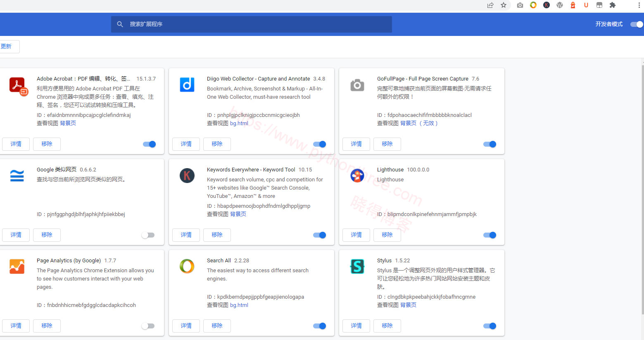Image resolution: width=644 pixels, height=340 pixels.
Task: Disable Lighthouse extension toggle
Action: [x=490, y=235]
